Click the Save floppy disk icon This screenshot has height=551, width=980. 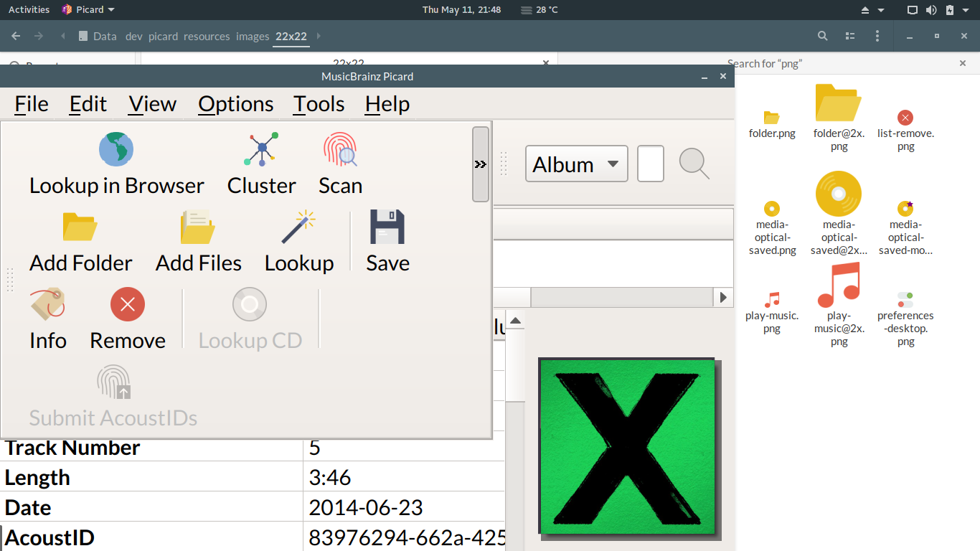coord(387,227)
